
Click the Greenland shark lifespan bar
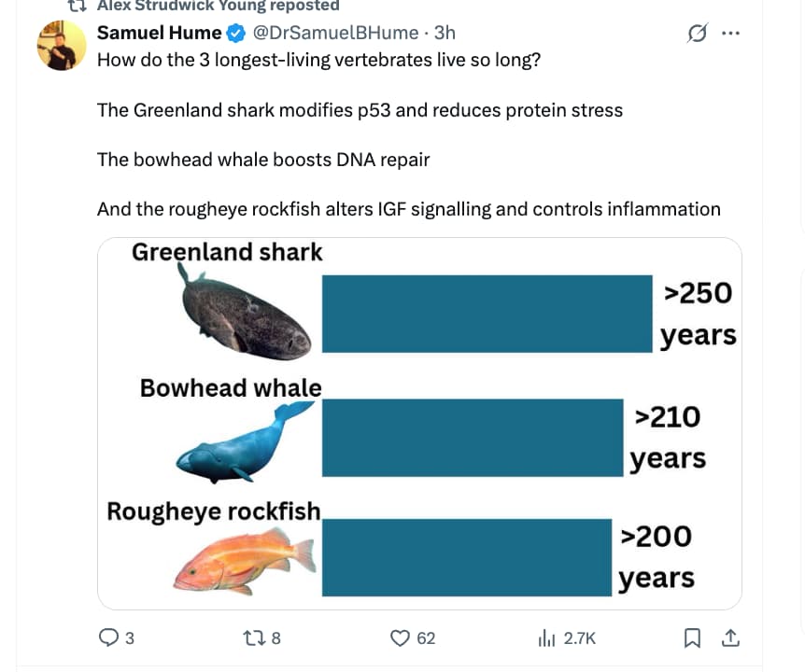(x=486, y=313)
